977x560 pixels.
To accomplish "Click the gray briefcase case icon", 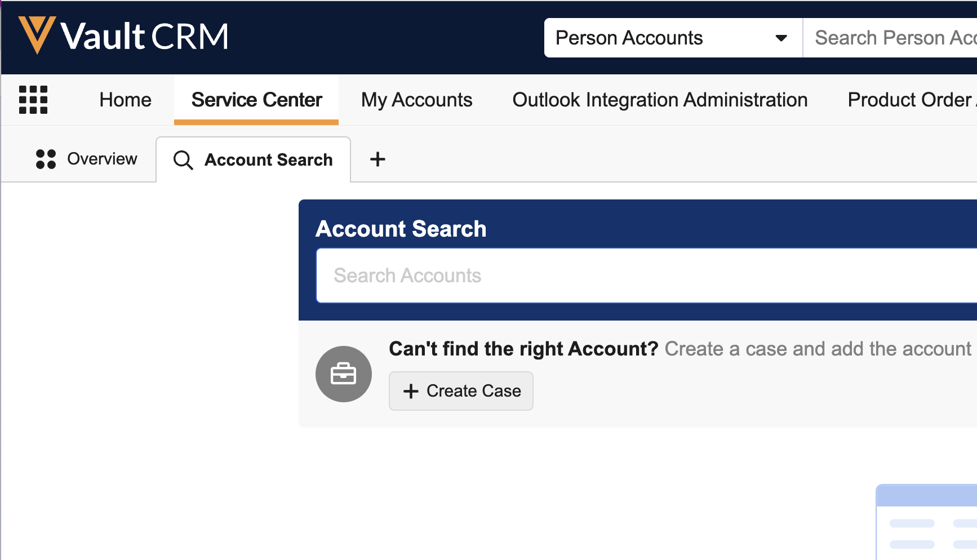I will (343, 374).
